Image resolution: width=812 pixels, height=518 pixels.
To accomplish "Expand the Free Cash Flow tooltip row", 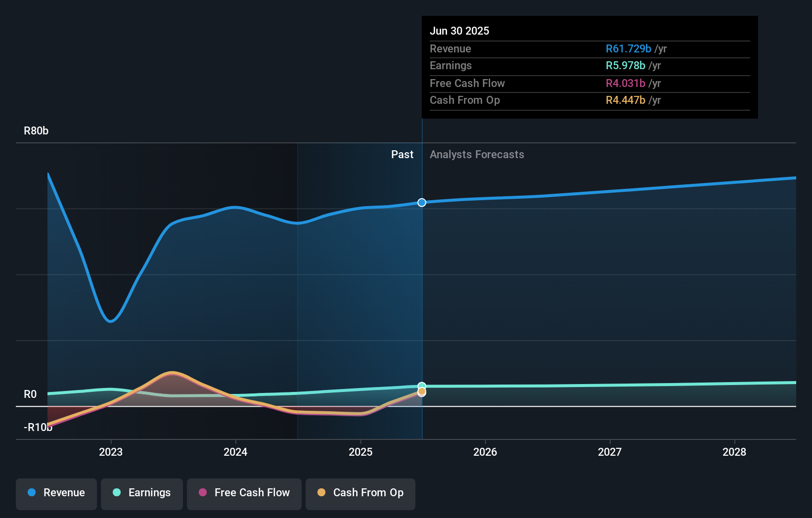I will point(589,83).
